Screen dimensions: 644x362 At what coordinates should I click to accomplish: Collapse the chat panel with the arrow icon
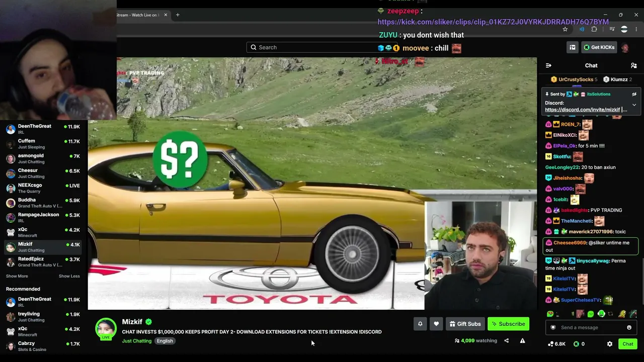coord(548,65)
